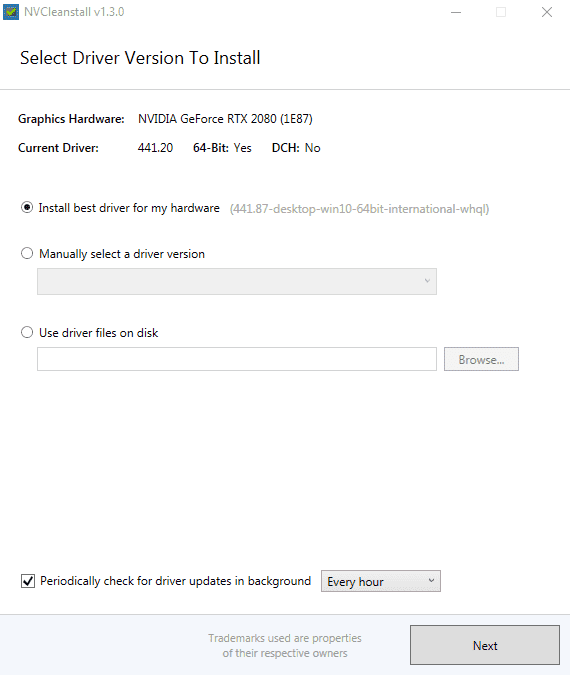
Task: Click the 441.87 desktop win10 driver name text
Action: pos(359,209)
